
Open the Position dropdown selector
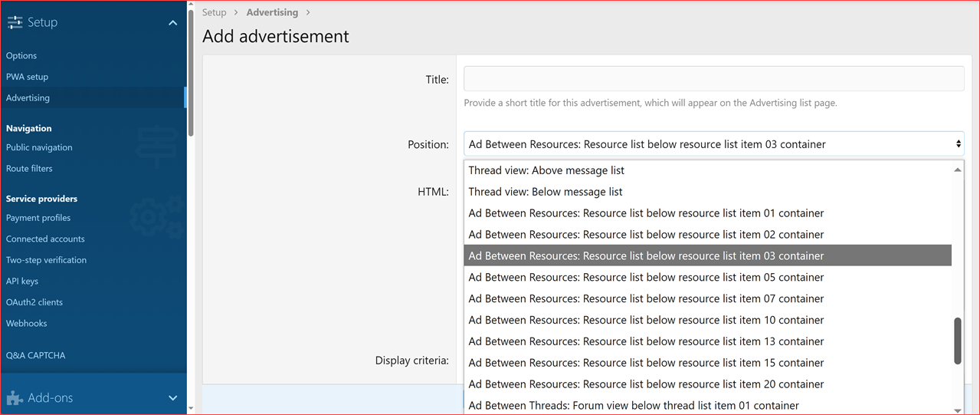[x=713, y=144]
